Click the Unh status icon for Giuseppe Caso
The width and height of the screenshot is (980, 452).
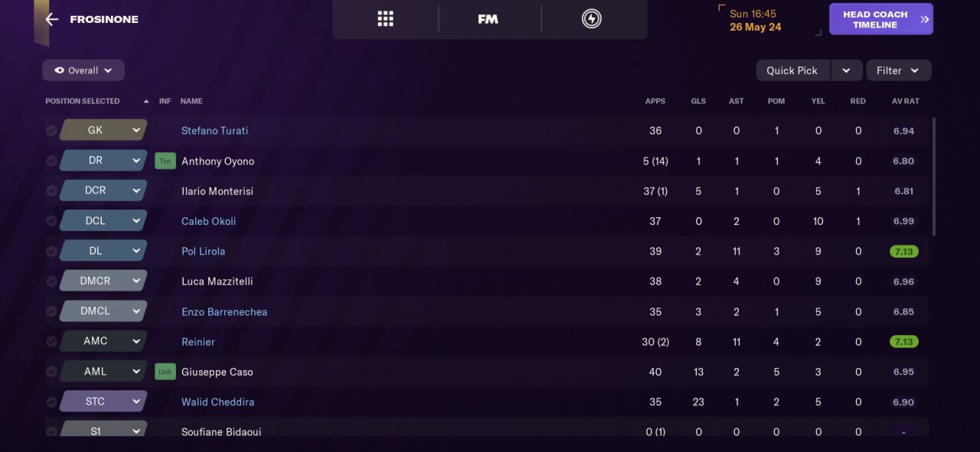[165, 372]
